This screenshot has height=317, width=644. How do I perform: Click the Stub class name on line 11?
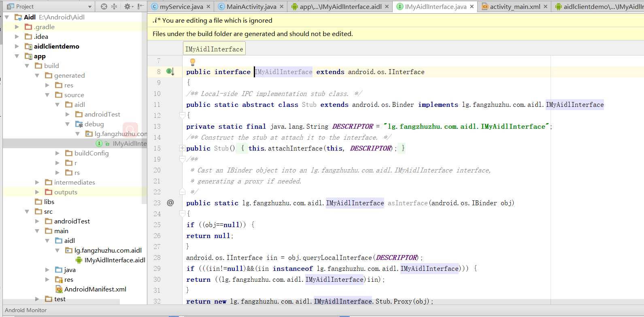309,104
